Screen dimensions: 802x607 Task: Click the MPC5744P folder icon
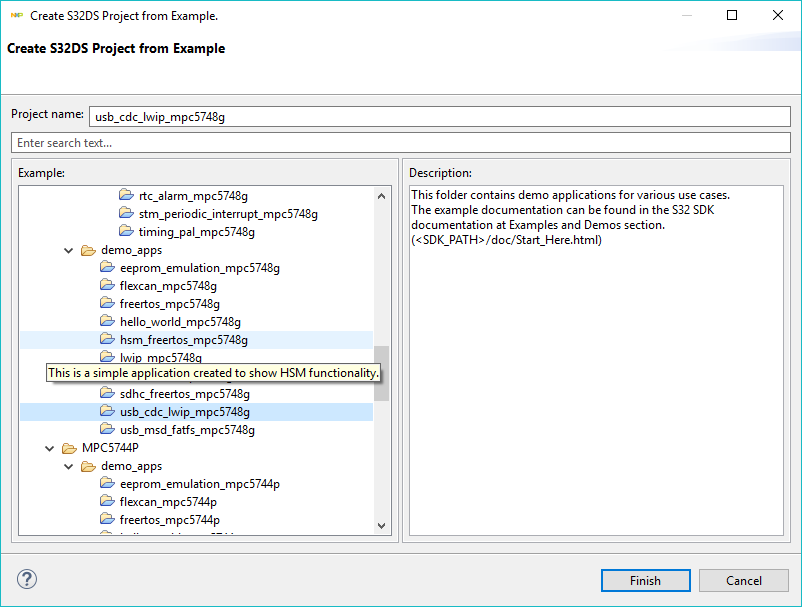[x=70, y=448]
